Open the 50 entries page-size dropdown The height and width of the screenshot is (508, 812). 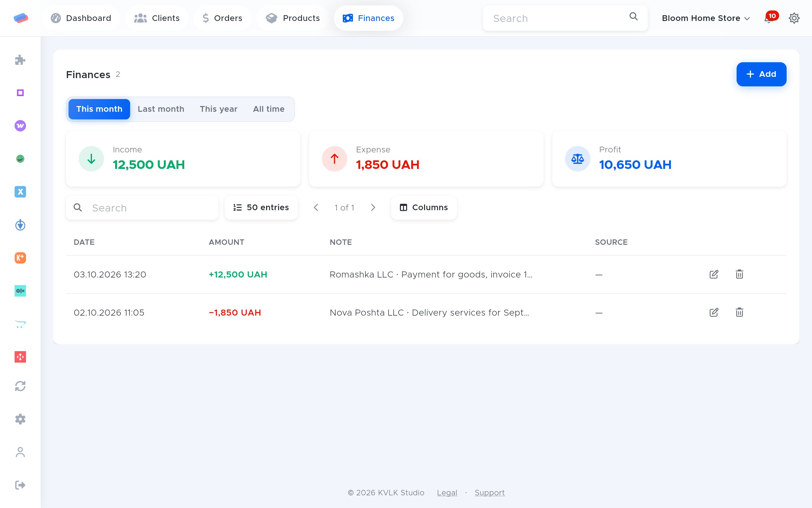pos(261,208)
